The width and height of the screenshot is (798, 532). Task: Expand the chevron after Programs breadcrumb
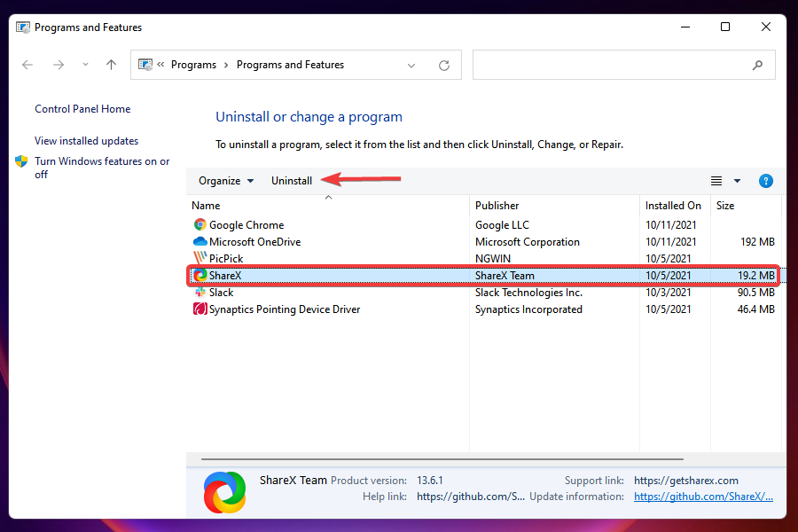[226, 65]
